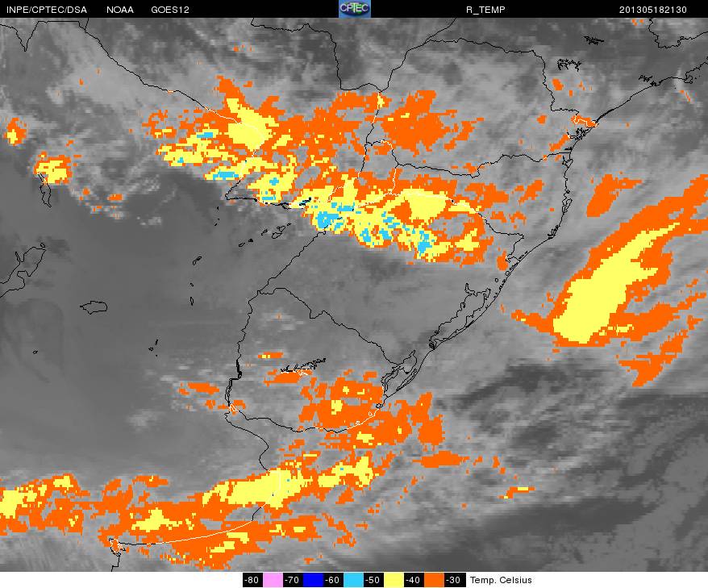
Task: Click the orange -40 to -30 legend swatch
Action: click(434, 580)
